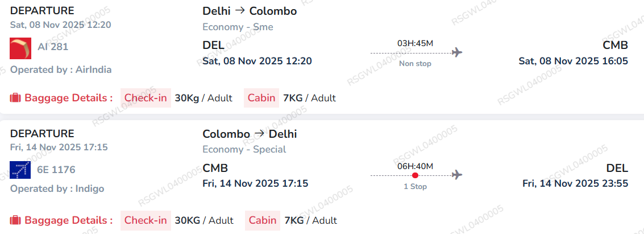The height and width of the screenshot is (234, 644).
Task: Click the suitcase icon in Delhi–Colombo baggage row
Action: [x=15, y=98]
